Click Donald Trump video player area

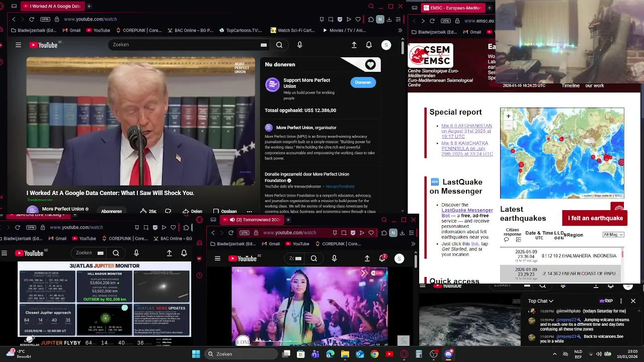point(141,121)
